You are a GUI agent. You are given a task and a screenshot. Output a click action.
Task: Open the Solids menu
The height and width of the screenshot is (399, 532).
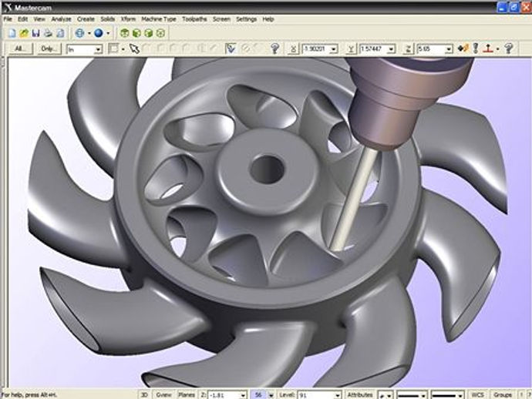(x=107, y=19)
